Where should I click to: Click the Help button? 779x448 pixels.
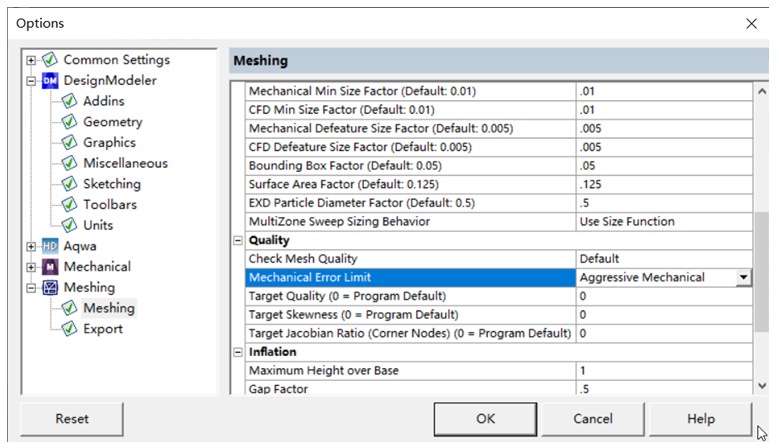701,419
